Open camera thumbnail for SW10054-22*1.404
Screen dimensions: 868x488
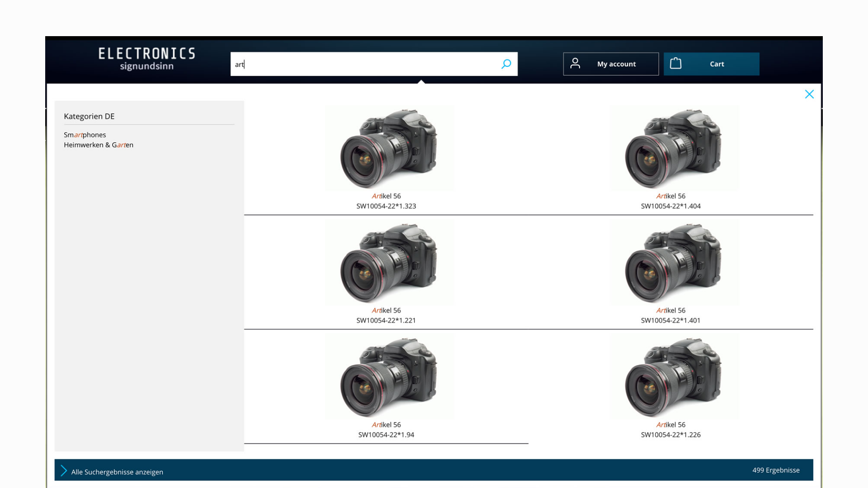coord(674,148)
